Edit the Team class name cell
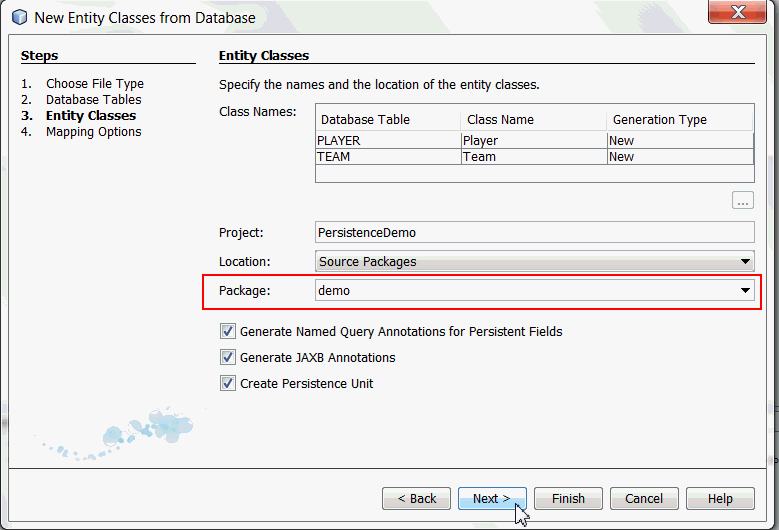 [x=533, y=157]
